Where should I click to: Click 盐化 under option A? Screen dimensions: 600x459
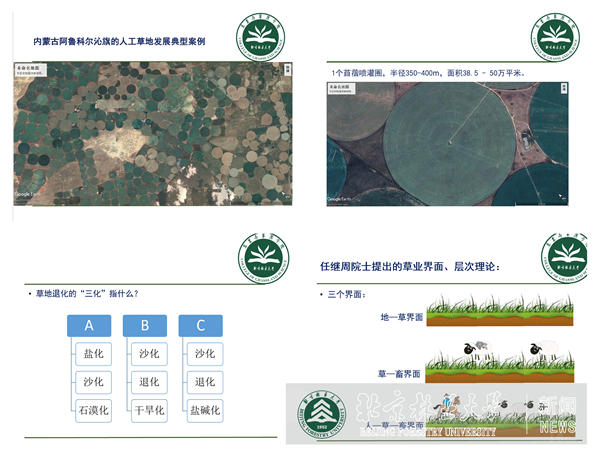pyautogui.click(x=90, y=354)
